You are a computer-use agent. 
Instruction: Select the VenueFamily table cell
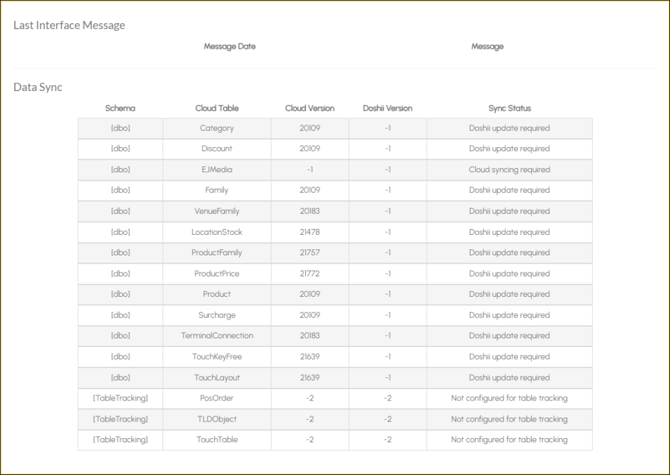(x=217, y=211)
